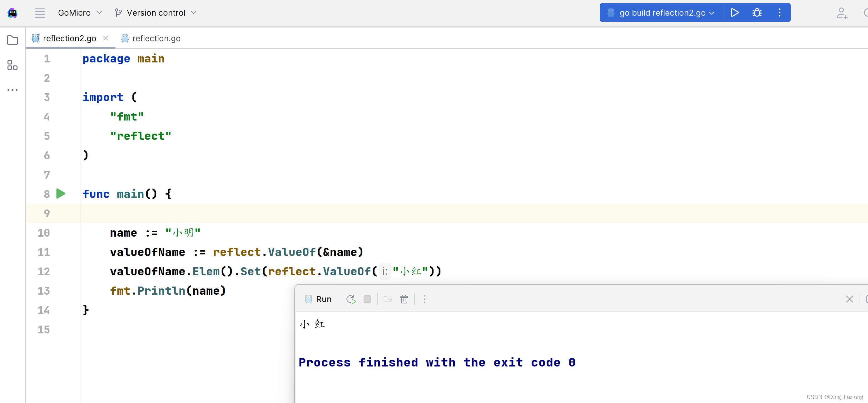Click the gutter run arrow beside main
The height and width of the screenshot is (403, 868).
point(61,194)
